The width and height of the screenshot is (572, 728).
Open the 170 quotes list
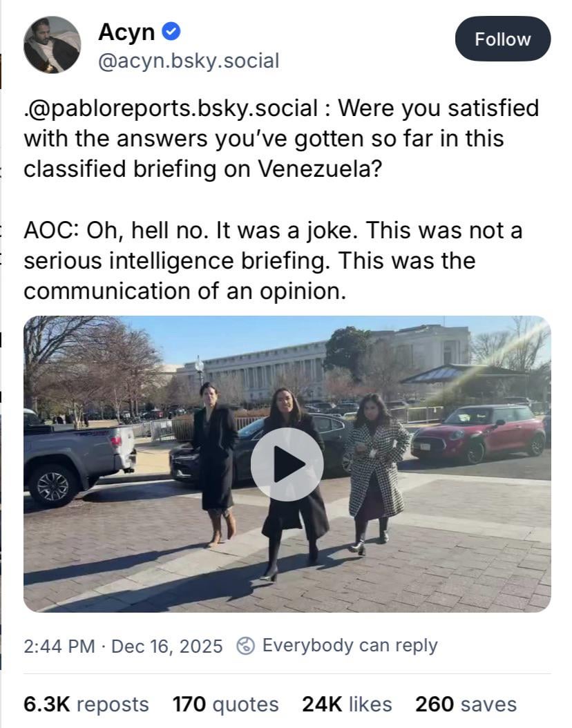pyautogui.click(x=225, y=704)
